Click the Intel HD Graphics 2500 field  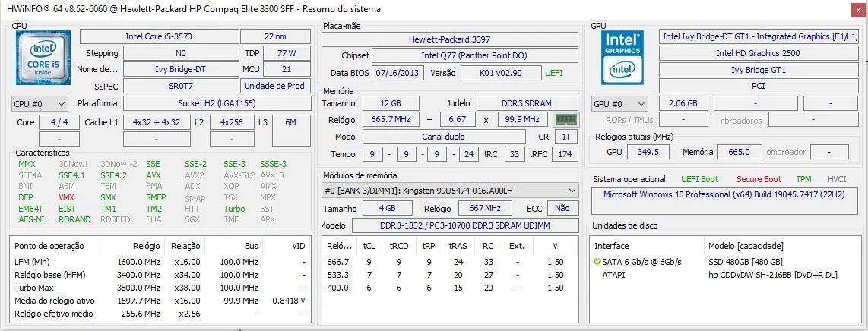tap(758, 53)
